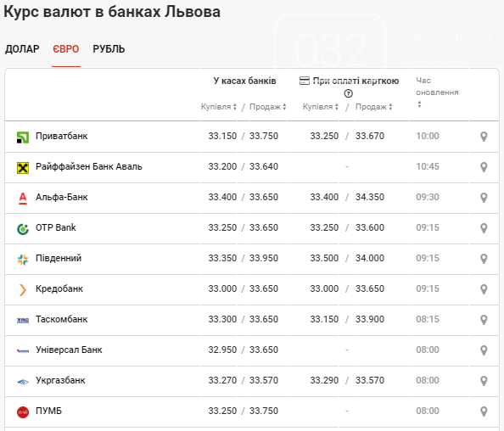Open the Кредобанк name

click(59, 289)
